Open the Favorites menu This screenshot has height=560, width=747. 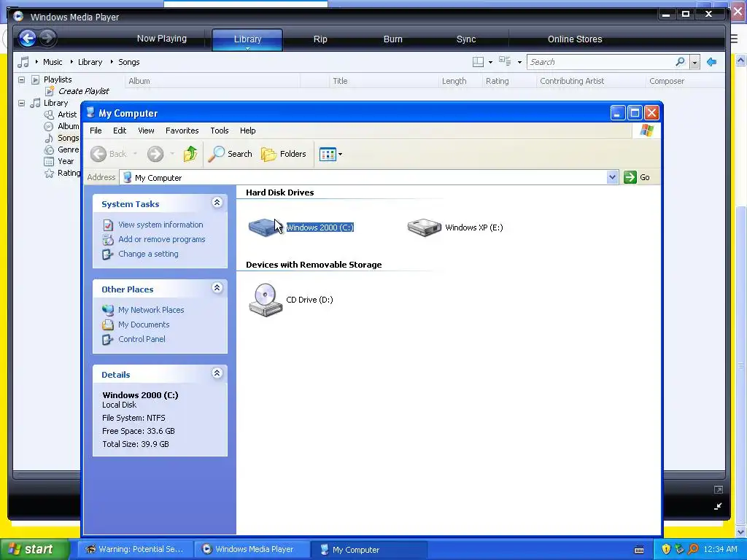pyautogui.click(x=182, y=131)
